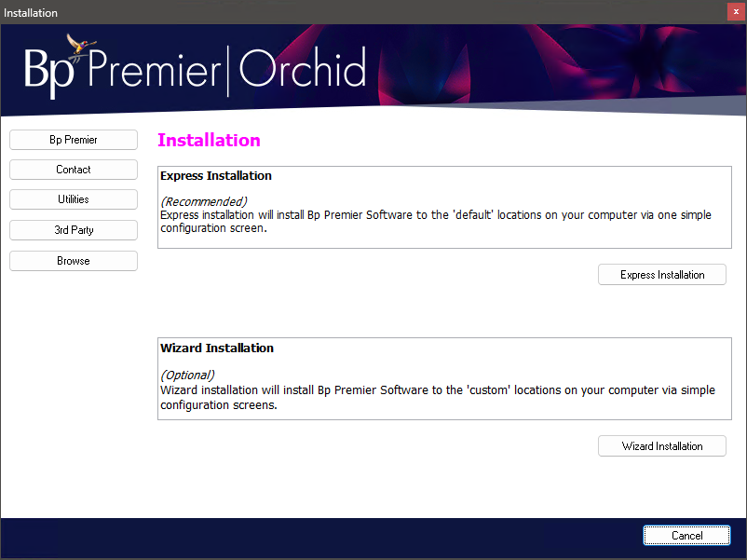Screen dimensions: 747x560
Task: Open the Utilities section
Action: 74,199
